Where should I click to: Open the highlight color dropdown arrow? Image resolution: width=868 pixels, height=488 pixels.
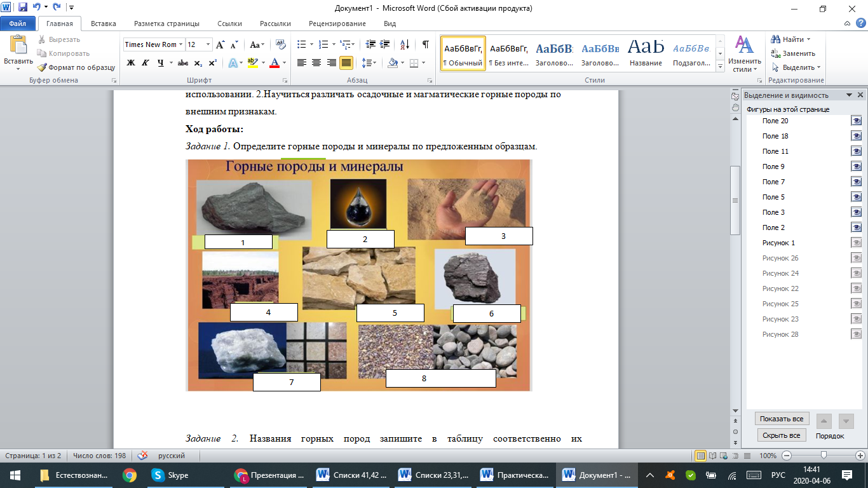tap(263, 62)
